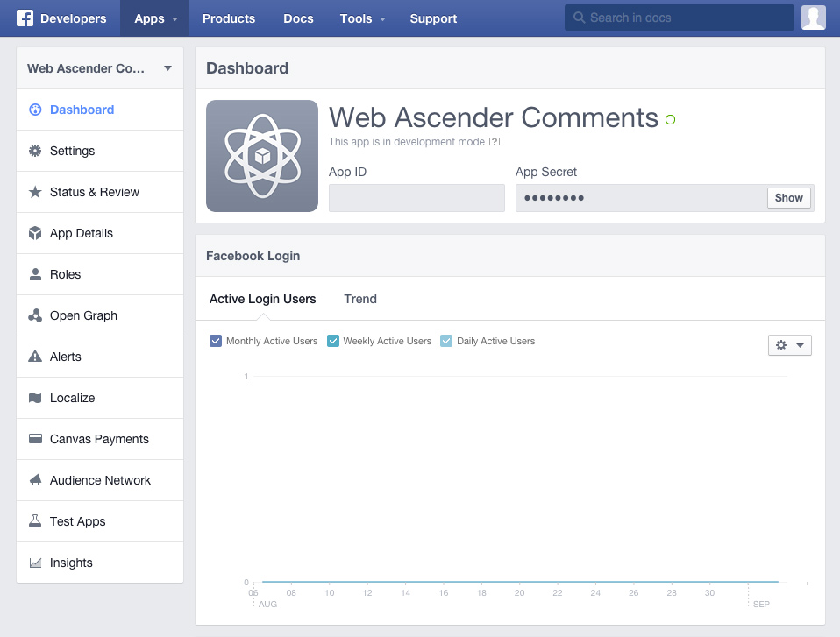Click the App Details cube icon
This screenshot has width=840, height=637.
(35, 233)
